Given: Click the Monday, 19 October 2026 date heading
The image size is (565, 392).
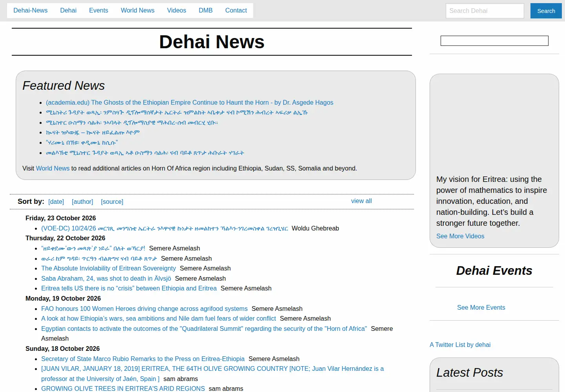Looking at the screenshot, I should point(63,299).
